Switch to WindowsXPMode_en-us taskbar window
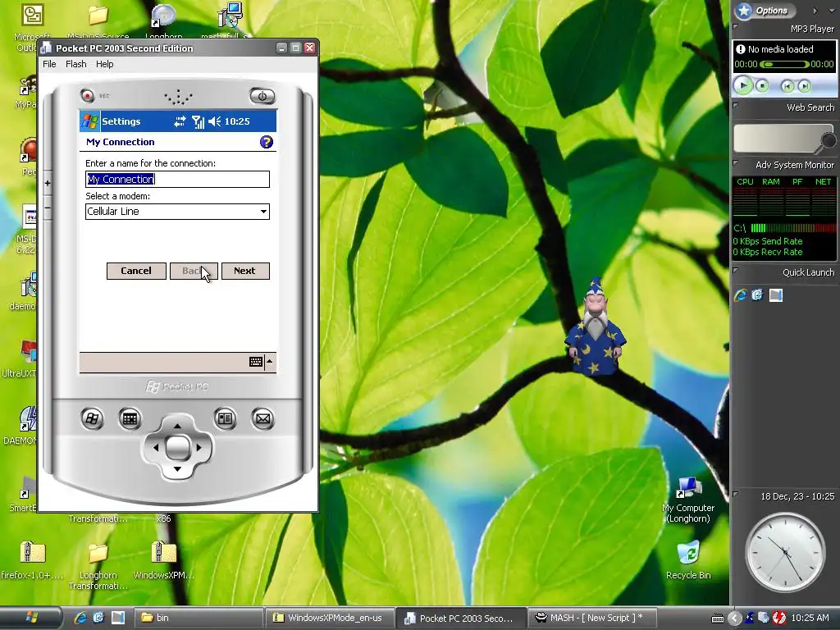840x630 pixels. point(330,618)
